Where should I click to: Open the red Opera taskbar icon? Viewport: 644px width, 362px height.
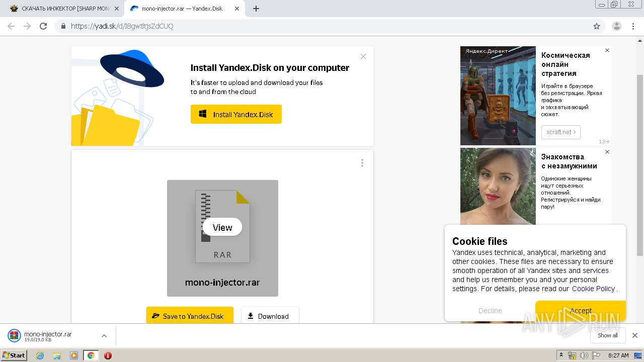[108, 355]
